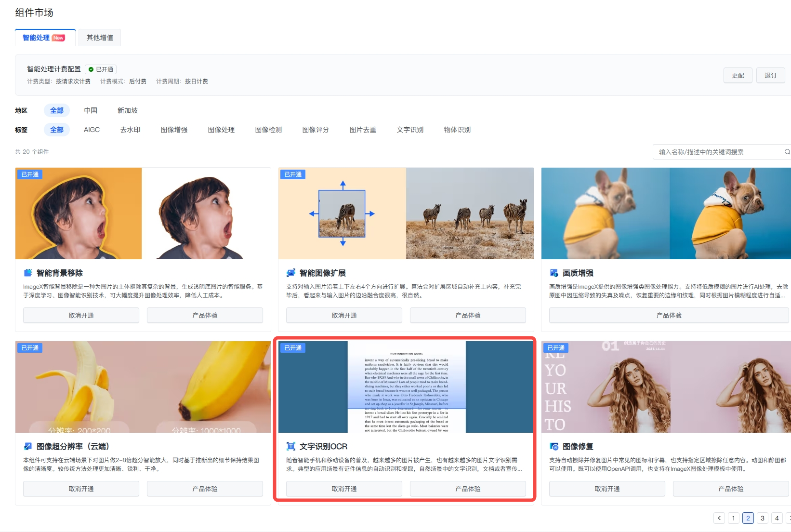Image resolution: width=791 pixels, height=532 pixels.
Task: Click the 图像超分辨率 component icon
Action: (28, 446)
